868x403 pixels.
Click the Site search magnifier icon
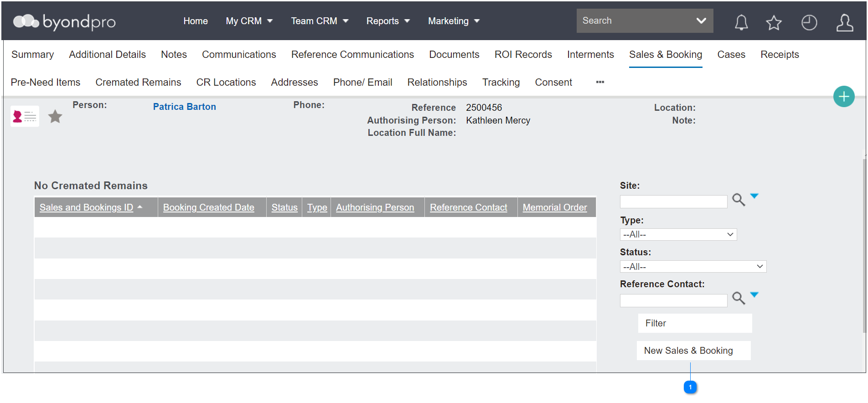click(x=739, y=200)
